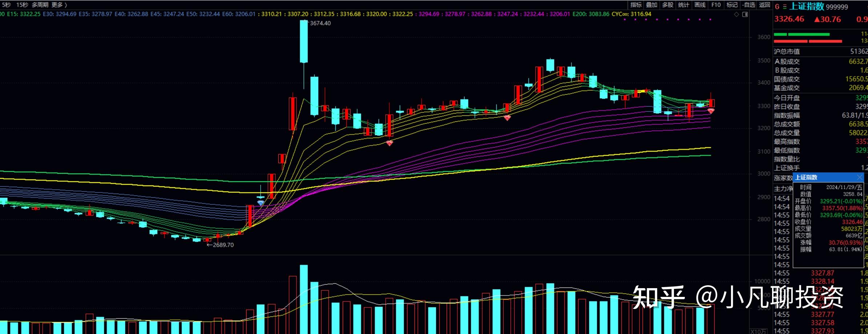The image size is (868, 334).
Task: Toggle -自选 to remove from watchlist
Action: (x=748, y=5)
